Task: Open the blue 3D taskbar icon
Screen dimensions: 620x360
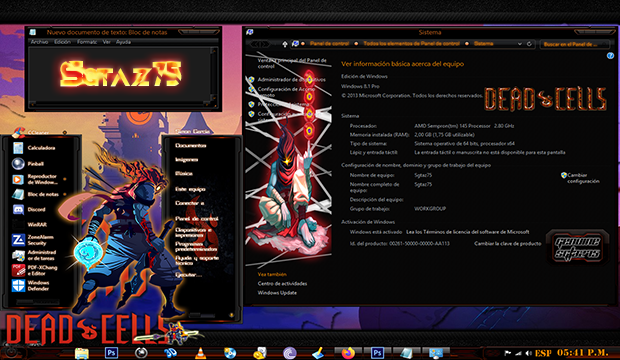Action: coord(170,353)
